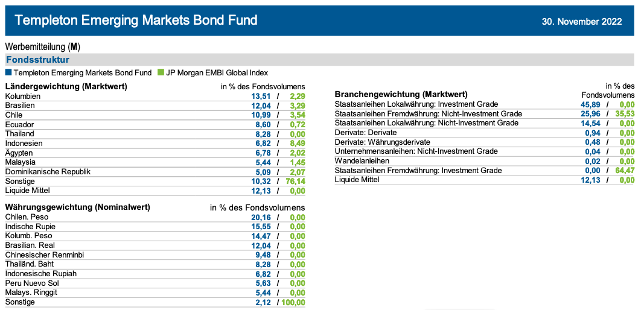
Task: Click the Ländergewichtung (Marktwert) table heading
Action: [x=66, y=86]
